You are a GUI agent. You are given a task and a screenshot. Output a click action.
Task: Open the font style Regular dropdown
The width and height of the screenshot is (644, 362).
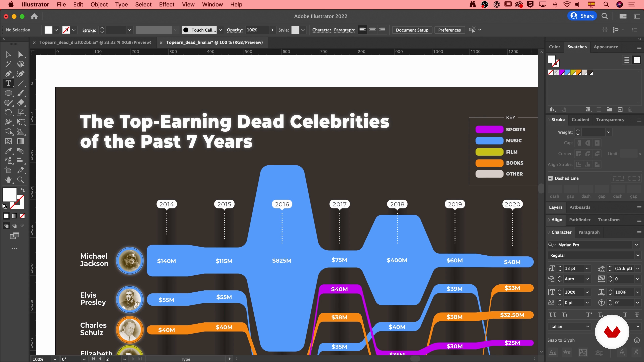637,255
